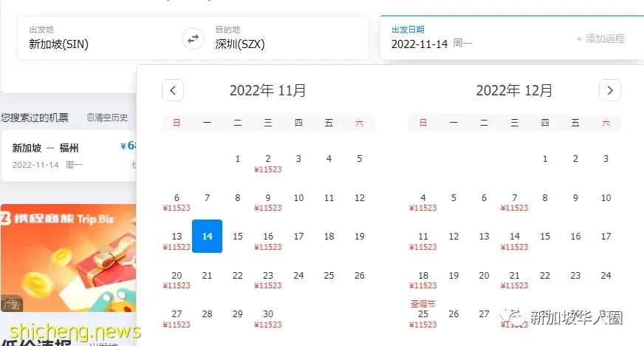Select November 30 in calendar
Viewport: 644px width, 346px height.
click(268, 319)
